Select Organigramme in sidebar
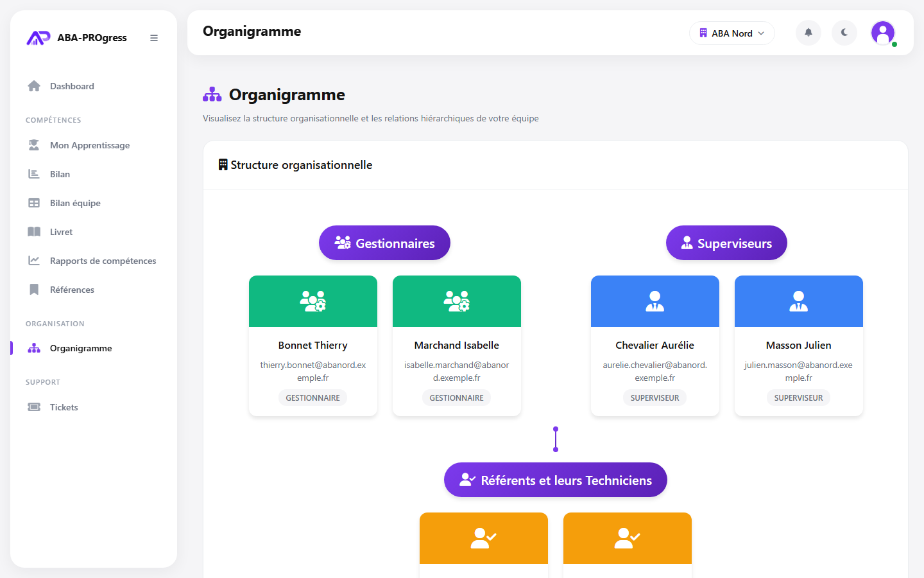The width and height of the screenshot is (924, 578). point(94,348)
